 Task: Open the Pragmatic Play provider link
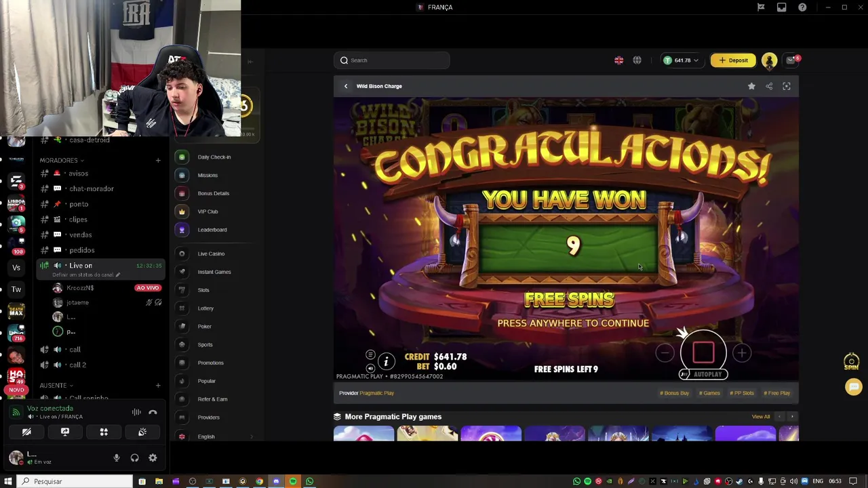[376, 393]
